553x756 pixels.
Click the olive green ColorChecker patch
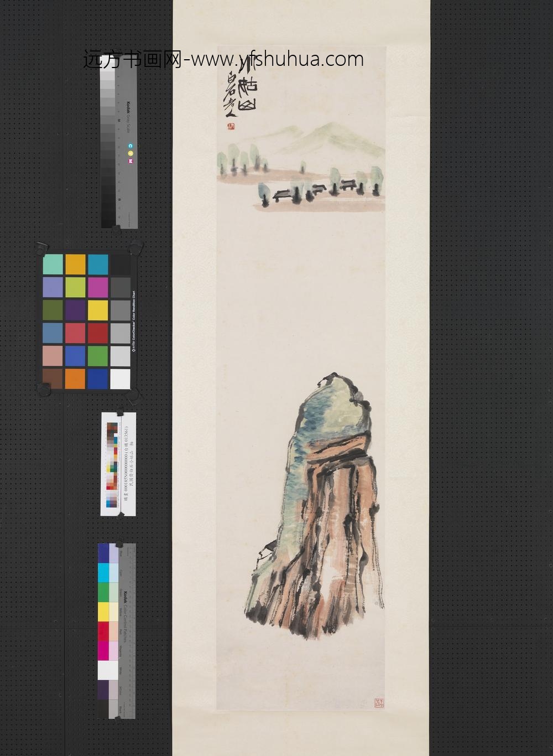53,310
